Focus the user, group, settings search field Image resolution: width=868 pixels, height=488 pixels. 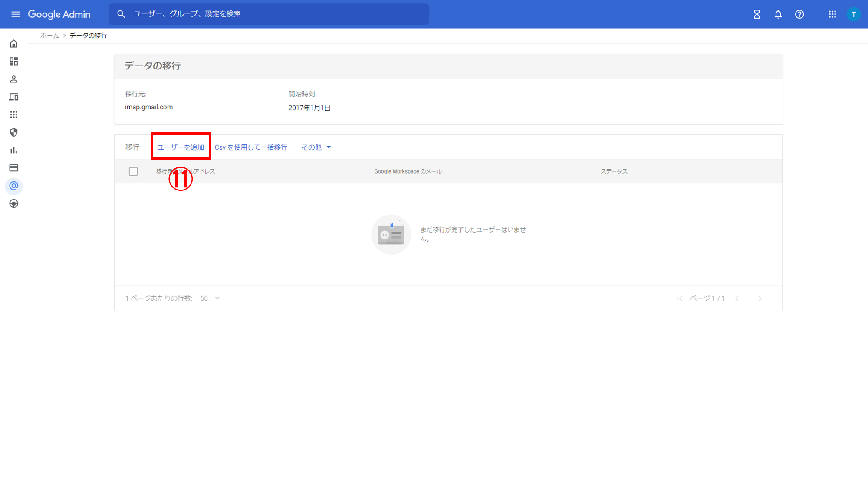tap(269, 14)
